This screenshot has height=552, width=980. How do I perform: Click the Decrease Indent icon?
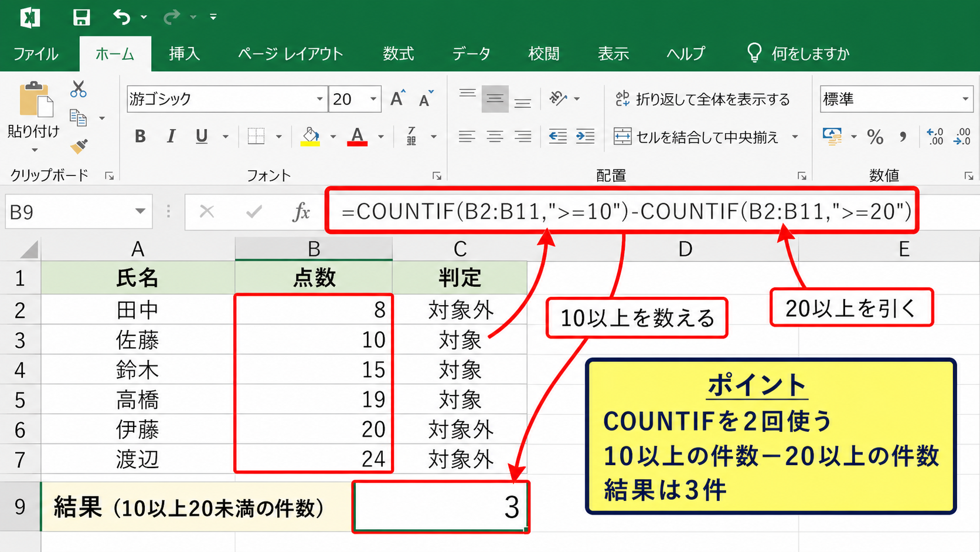[557, 137]
